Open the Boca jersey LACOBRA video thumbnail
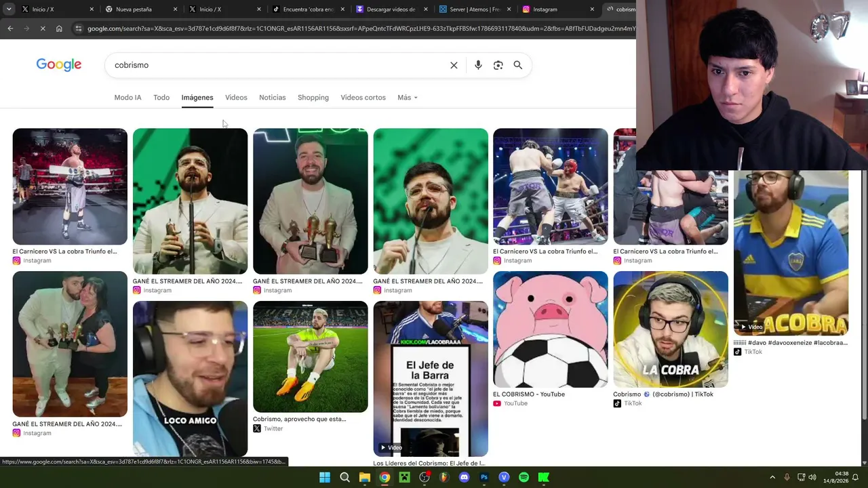This screenshot has width=868, height=488. tap(791, 253)
